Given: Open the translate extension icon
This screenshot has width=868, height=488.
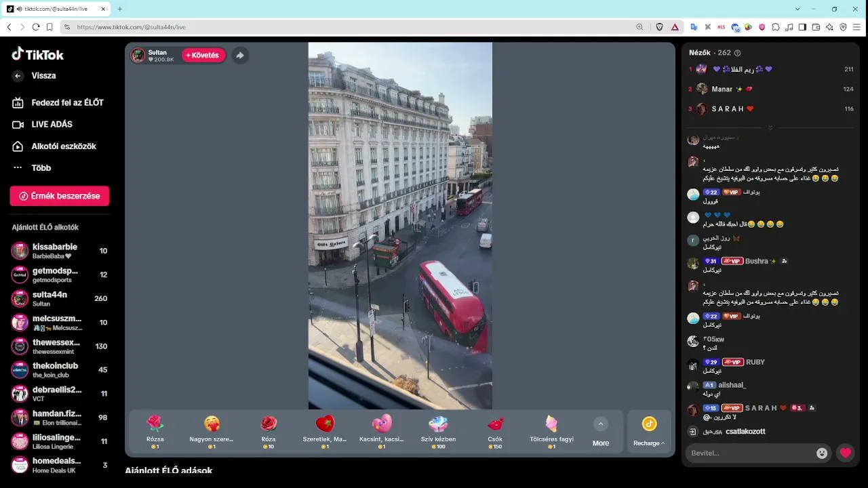Looking at the screenshot, I should point(694,27).
